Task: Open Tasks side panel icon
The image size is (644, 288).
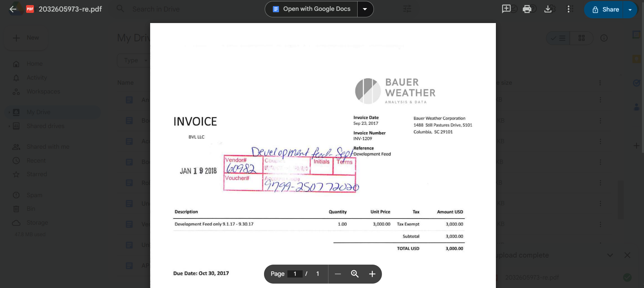Action: (x=637, y=83)
